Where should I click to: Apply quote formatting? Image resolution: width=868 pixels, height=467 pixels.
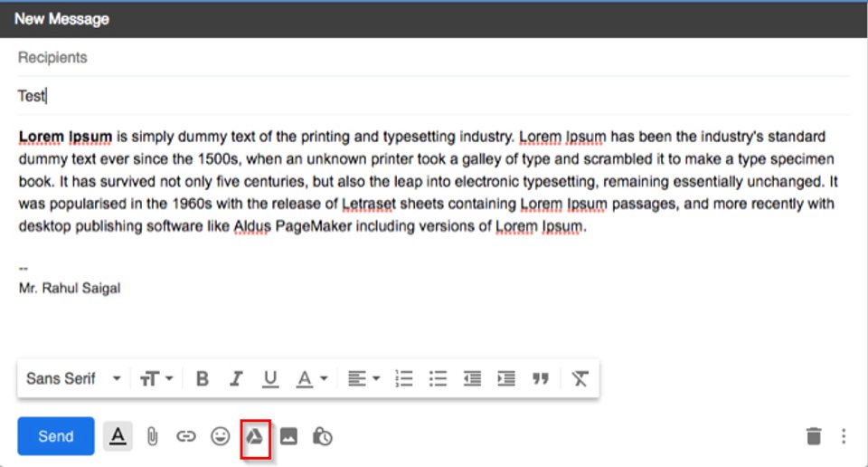pyautogui.click(x=541, y=379)
